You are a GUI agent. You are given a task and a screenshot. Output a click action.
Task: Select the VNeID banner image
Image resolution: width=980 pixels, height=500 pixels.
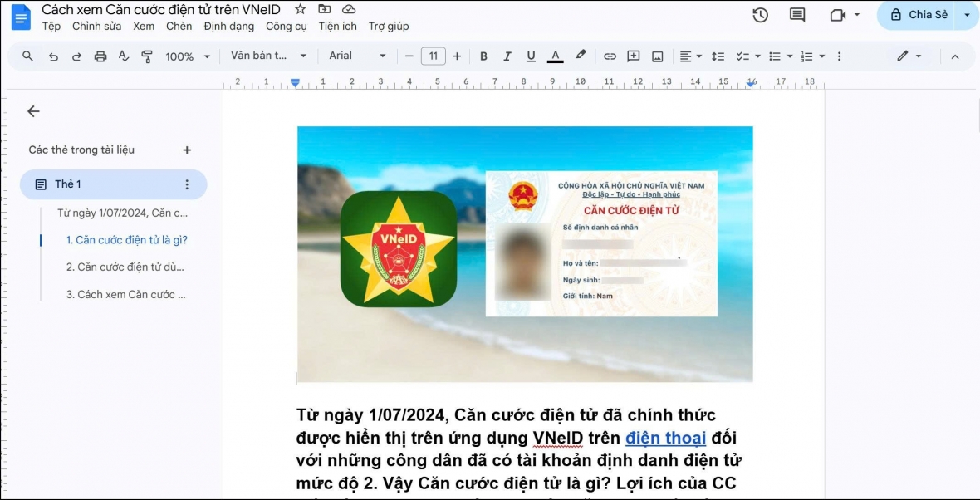point(525,254)
